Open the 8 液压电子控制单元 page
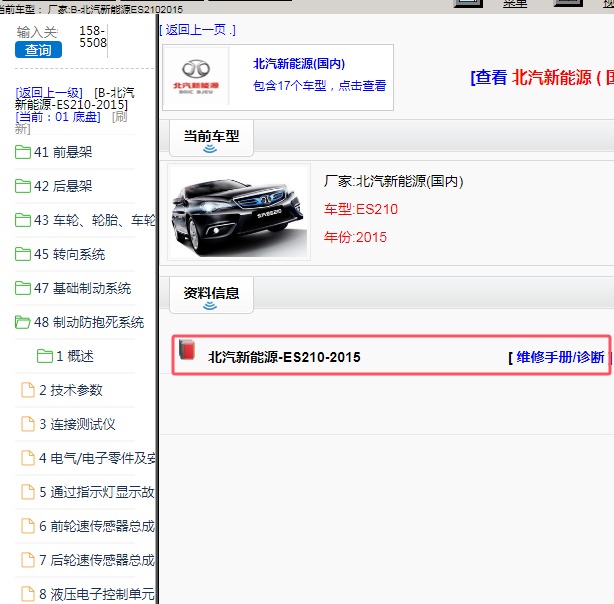Screen dimensions: 614x604 coord(97,594)
